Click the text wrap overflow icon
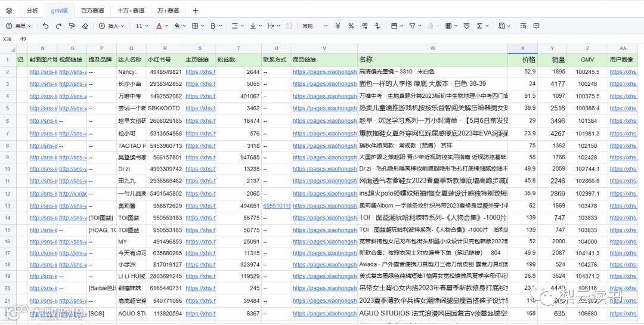 pyautogui.click(x=270, y=26)
